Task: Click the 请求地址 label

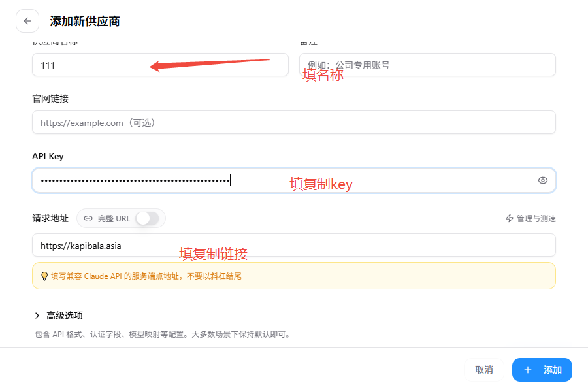Action: click(50, 218)
